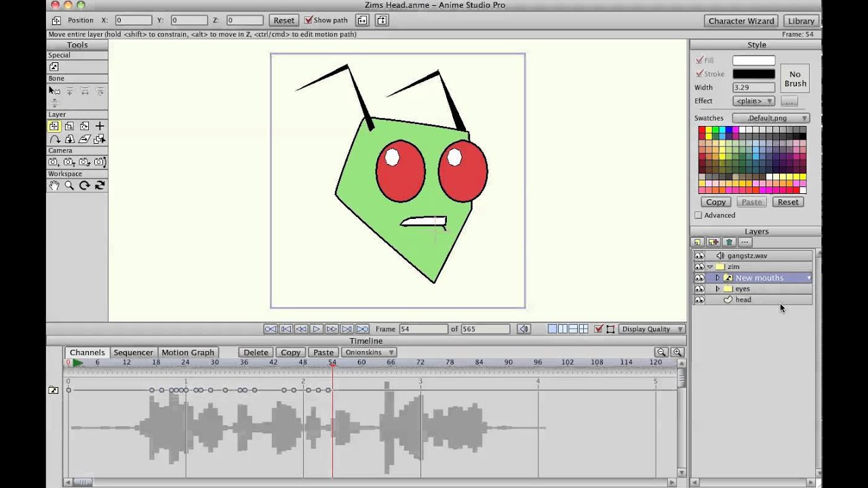The height and width of the screenshot is (488, 868).
Task: Hide the eyes layer
Action: point(699,289)
